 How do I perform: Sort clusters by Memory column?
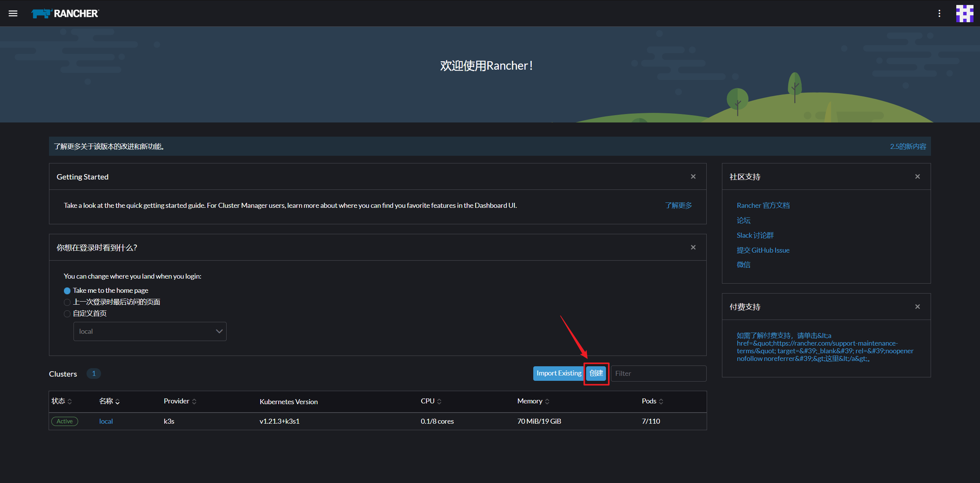pos(533,401)
